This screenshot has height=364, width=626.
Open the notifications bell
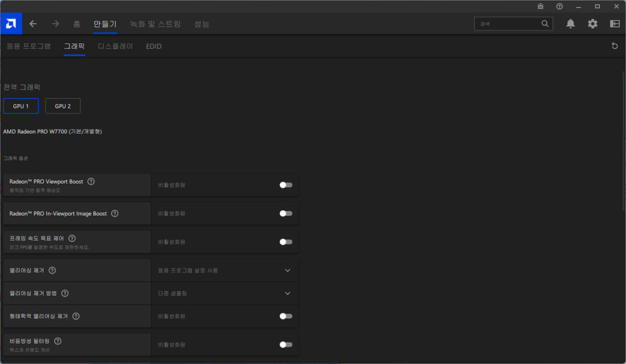tap(570, 24)
